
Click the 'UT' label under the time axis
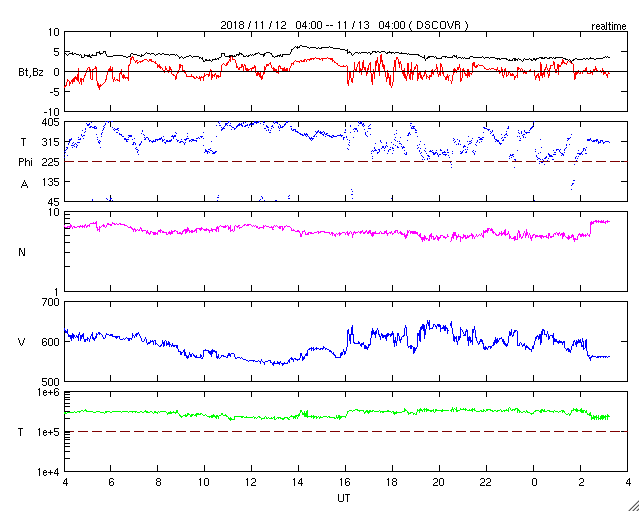click(x=344, y=499)
